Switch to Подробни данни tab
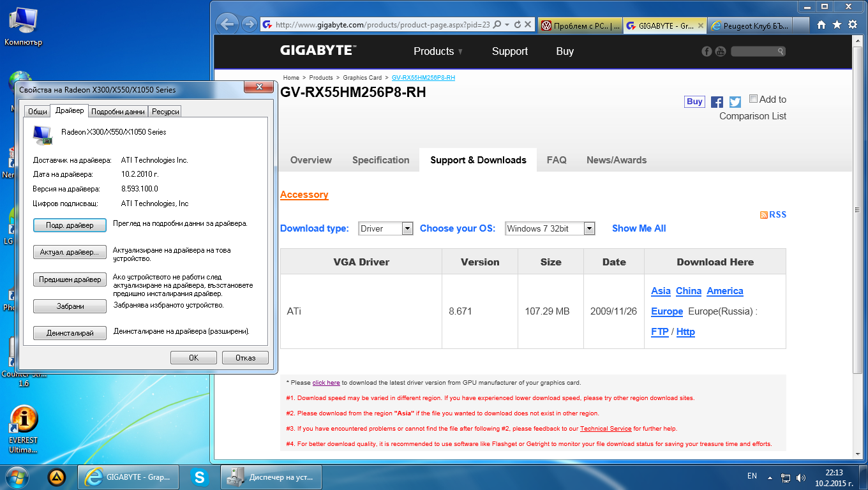 (x=118, y=112)
